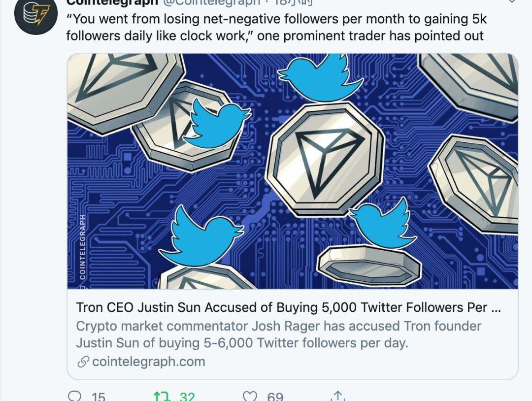Open the Tron CEO Justin Sun headline
Viewport: 532px width, 401px height.
pyautogui.click(x=288, y=307)
